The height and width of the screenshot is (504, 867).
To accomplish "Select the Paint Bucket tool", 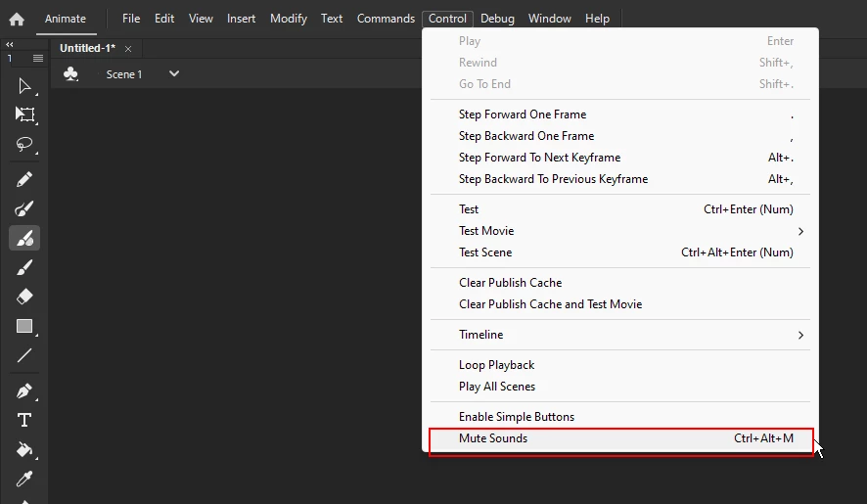I will pyautogui.click(x=24, y=449).
